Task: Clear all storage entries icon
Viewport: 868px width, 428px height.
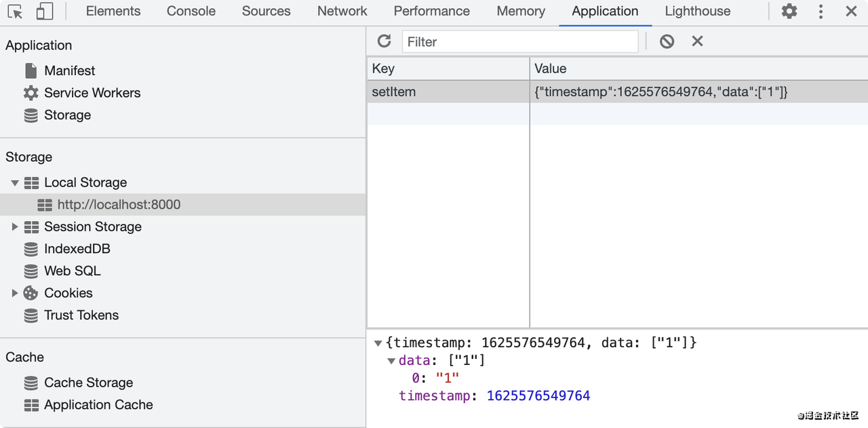Action: [x=667, y=41]
